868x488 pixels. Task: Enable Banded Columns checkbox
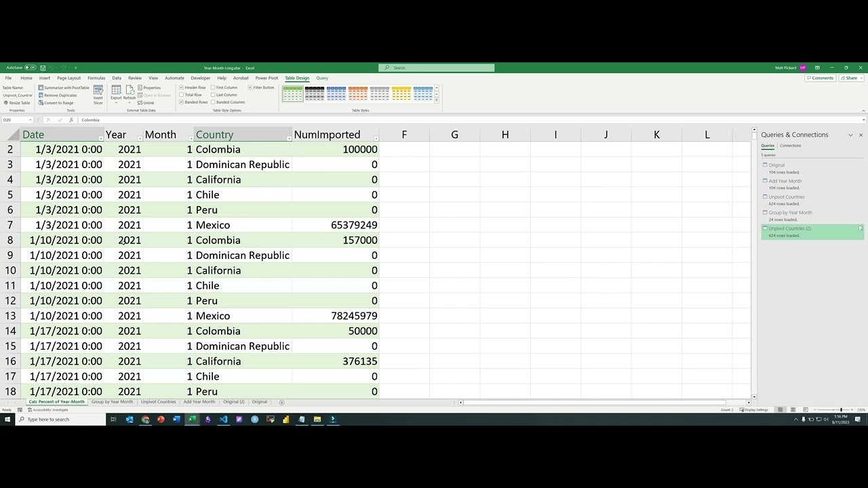[213, 102]
